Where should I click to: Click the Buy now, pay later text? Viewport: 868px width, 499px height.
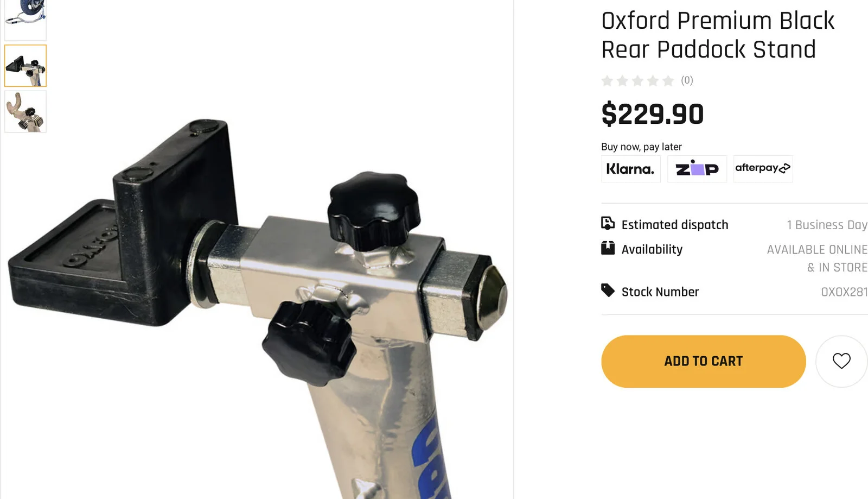tap(641, 147)
